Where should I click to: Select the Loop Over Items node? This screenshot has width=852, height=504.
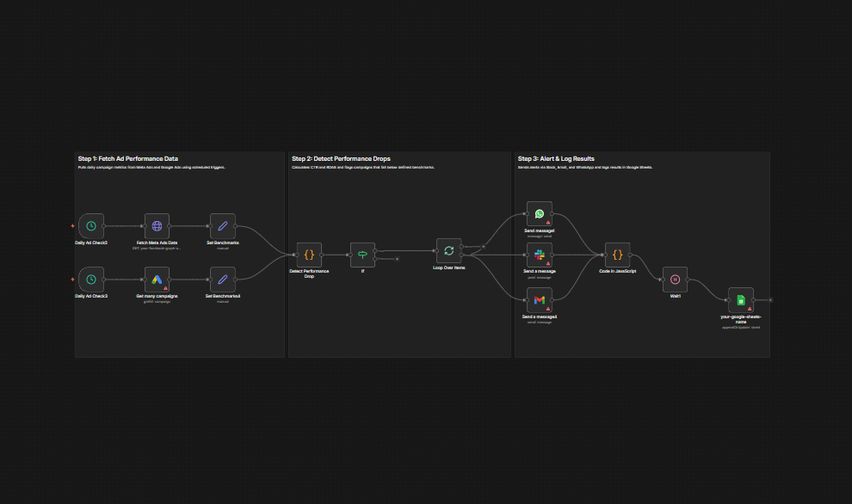tap(448, 251)
